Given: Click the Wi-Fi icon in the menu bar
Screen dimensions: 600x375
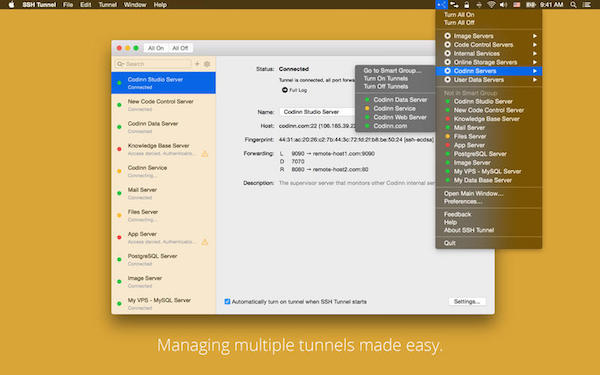Looking at the screenshot, I should click(x=491, y=5).
